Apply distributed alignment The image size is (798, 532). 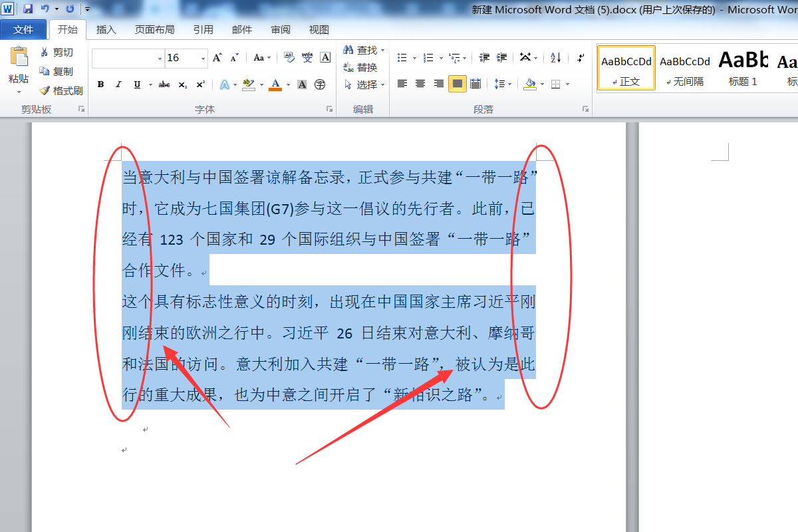(x=475, y=84)
